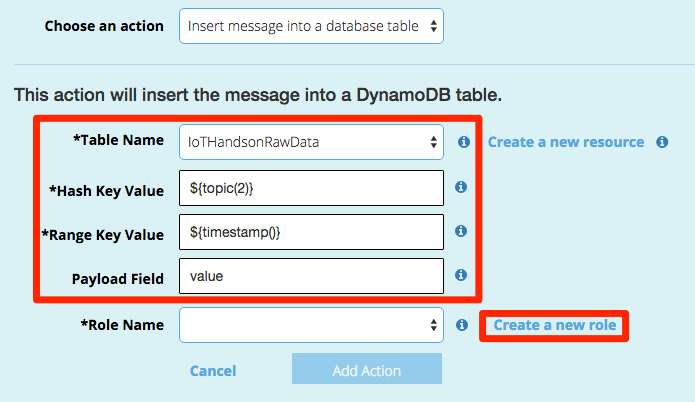The width and height of the screenshot is (695, 402).
Task: Show info for Payload Field
Action: point(461,275)
